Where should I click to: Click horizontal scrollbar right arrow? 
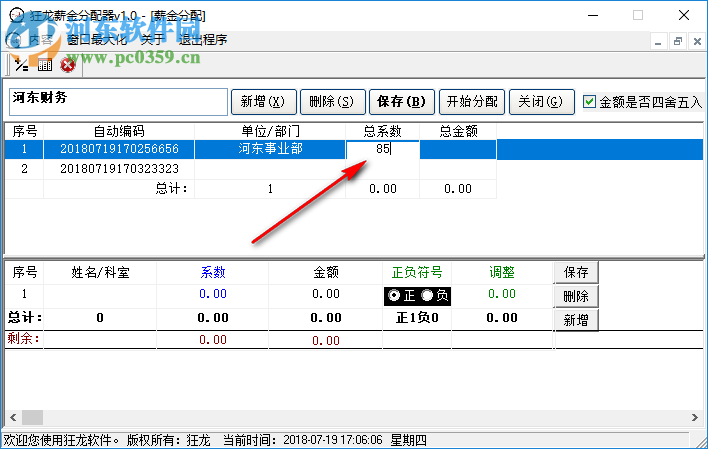point(695,417)
